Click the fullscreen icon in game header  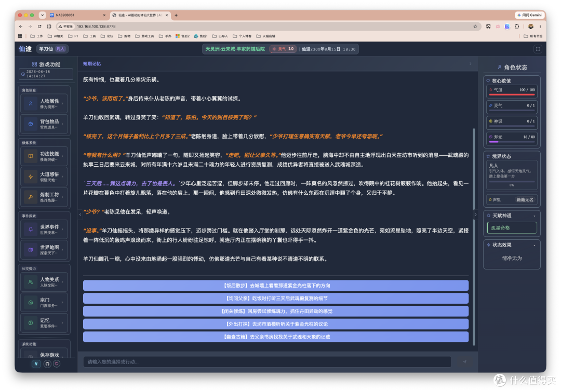538,49
